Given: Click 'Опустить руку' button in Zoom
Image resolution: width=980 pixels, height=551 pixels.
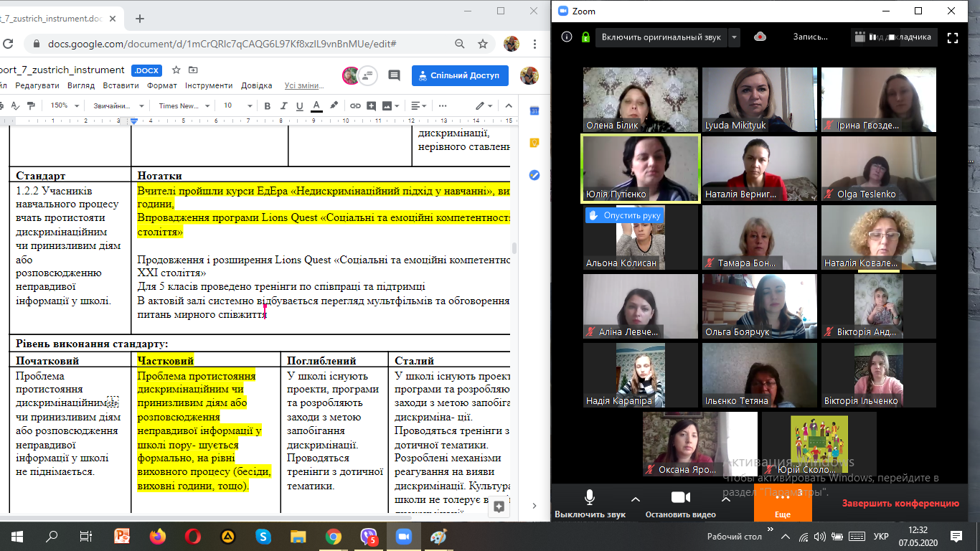Looking at the screenshot, I should [x=624, y=215].
